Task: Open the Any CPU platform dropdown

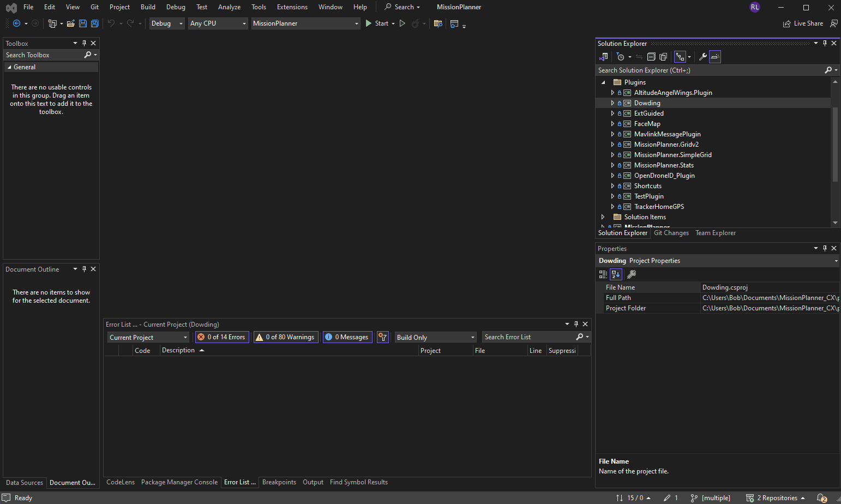Action: (x=218, y=23)
